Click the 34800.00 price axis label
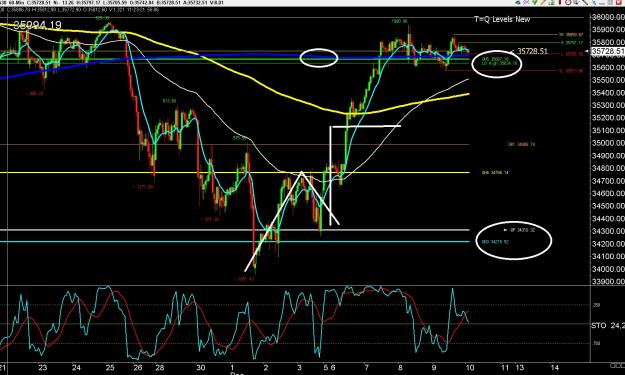The width and height of the screenshot is (625, 375). (609, 169)
